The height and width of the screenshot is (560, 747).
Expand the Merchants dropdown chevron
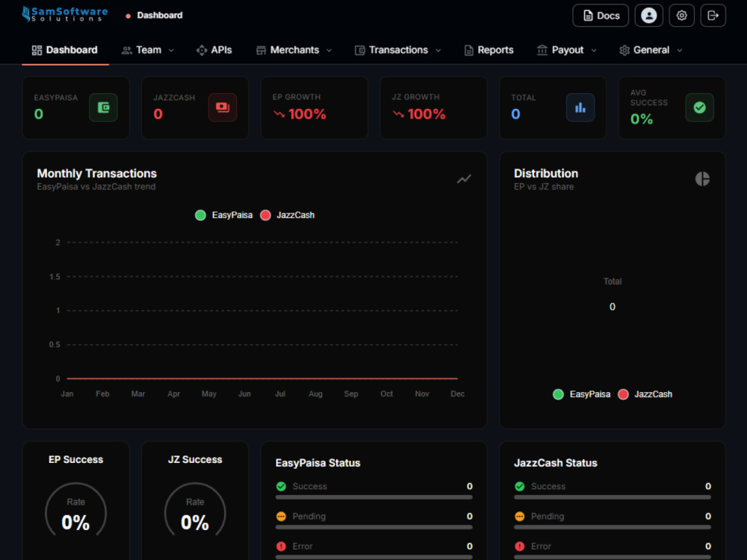click(x=329, y=51)
